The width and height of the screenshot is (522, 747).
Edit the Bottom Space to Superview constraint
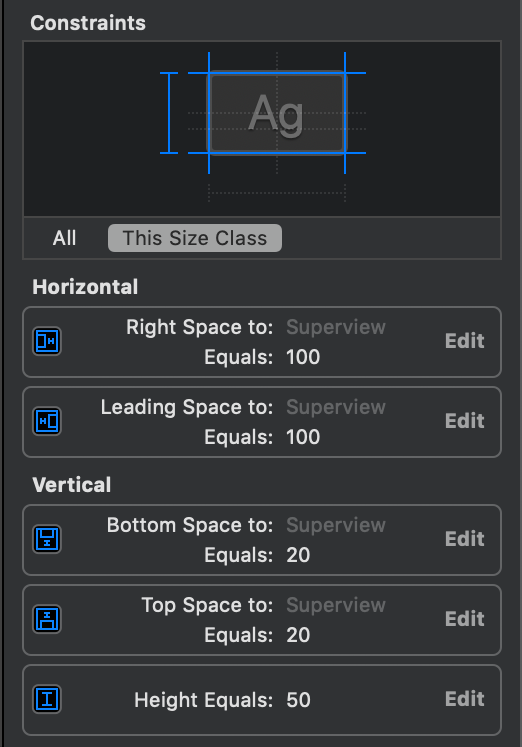[x=464, y=539]
